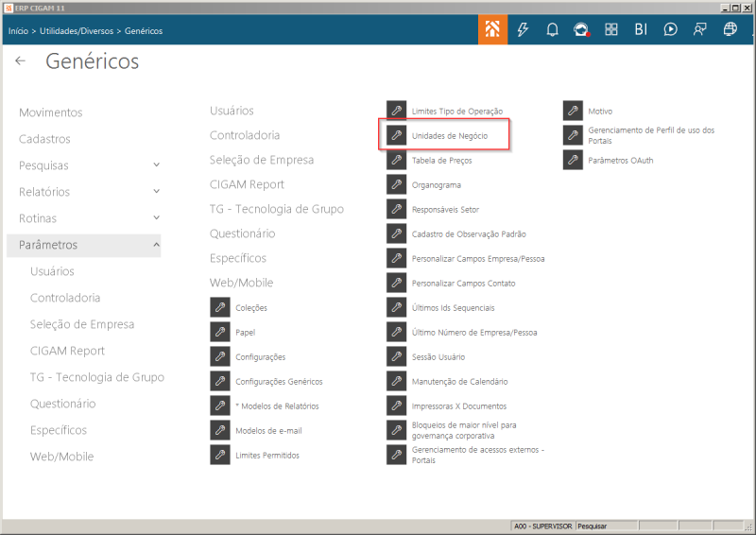Open Último Número de Empresa/Pessoa
Screen dimensions: 756x535
(x=474, y=333)
